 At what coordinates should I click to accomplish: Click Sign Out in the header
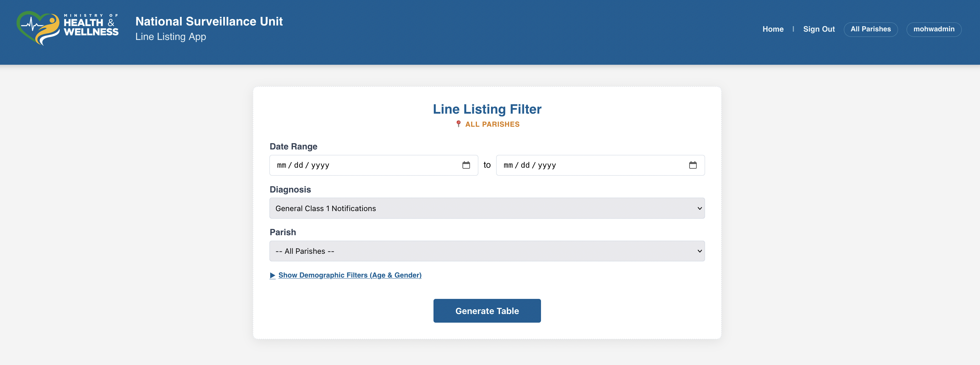819,29
